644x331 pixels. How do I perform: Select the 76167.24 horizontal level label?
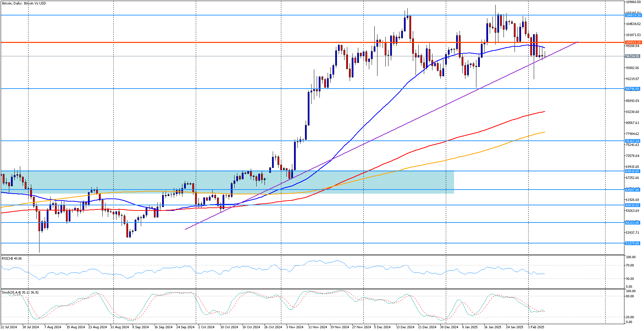(x=632, y=141)
